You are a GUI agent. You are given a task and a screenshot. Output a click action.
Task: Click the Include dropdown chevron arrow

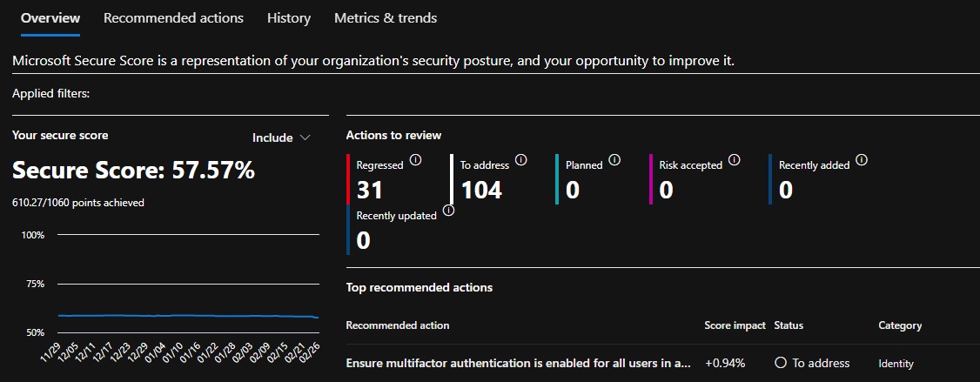point(305,138)
